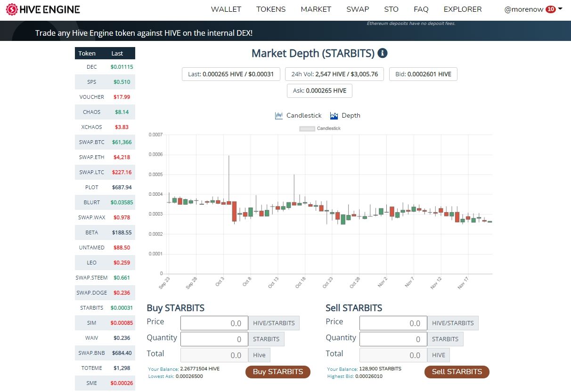The width and height of the screenshot is (571, 392).
Task: Select the UNTAMED token row
Action: [105, 248]
